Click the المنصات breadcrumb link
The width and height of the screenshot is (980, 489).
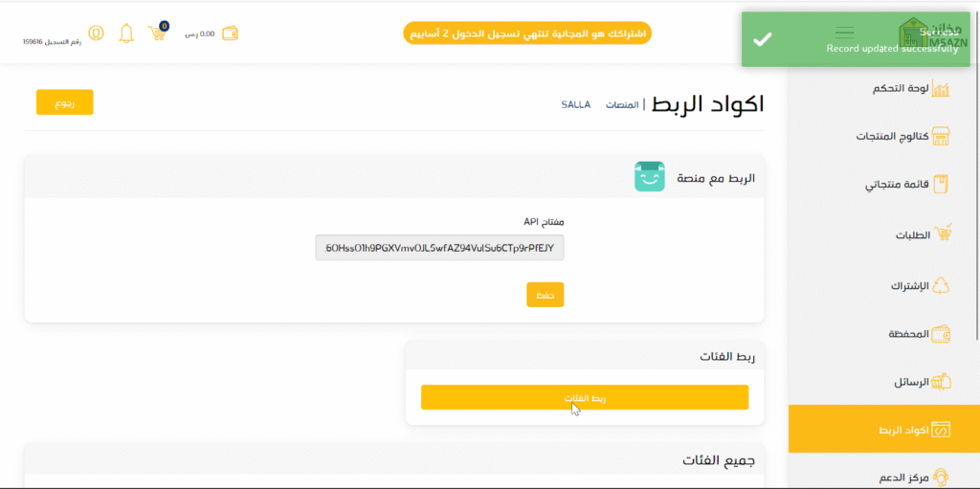click(622, 104)
